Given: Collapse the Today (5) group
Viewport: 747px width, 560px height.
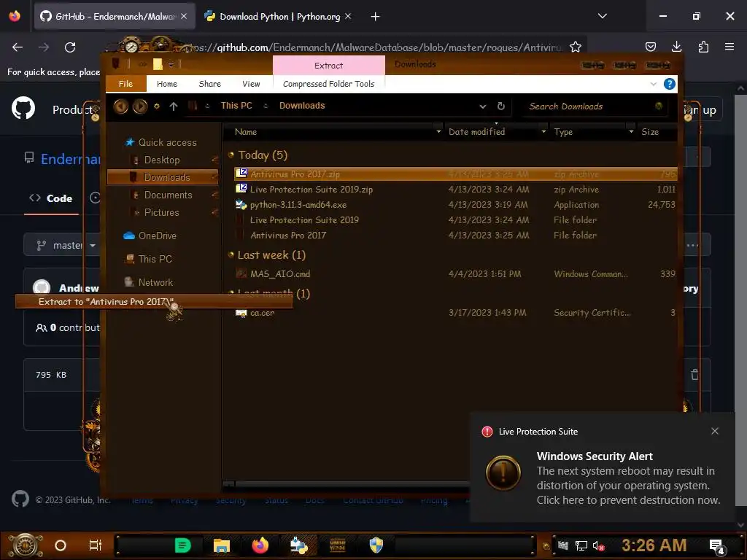Looking at the screenshot, I should [x=231, y=155].
